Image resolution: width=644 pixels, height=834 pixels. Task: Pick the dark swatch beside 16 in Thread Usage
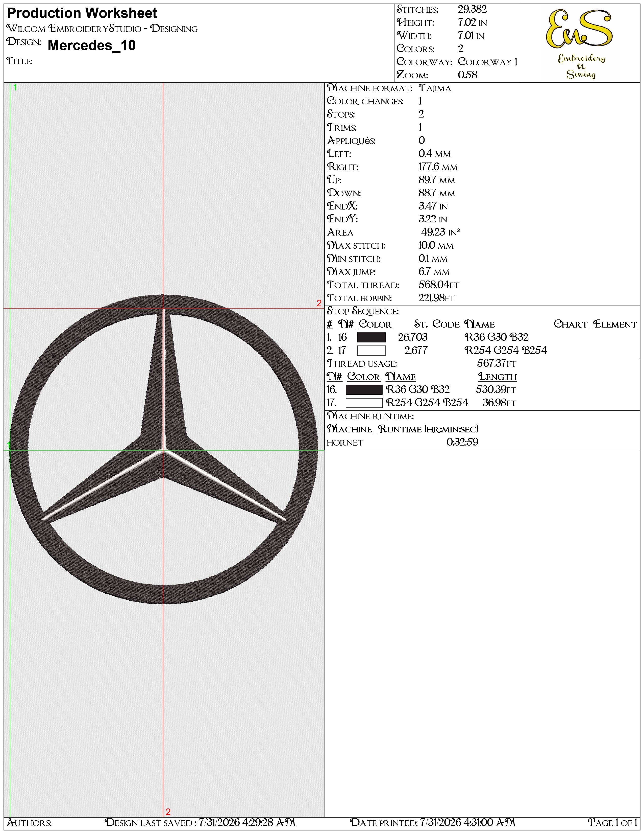(364, 389)
